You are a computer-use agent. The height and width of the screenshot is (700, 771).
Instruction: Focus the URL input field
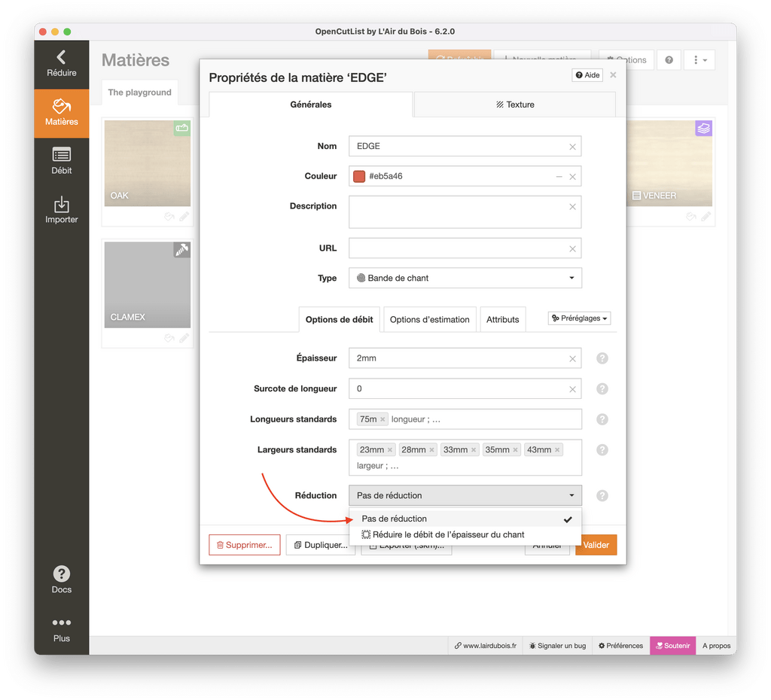pyautogui.click(x=465, y=248)
